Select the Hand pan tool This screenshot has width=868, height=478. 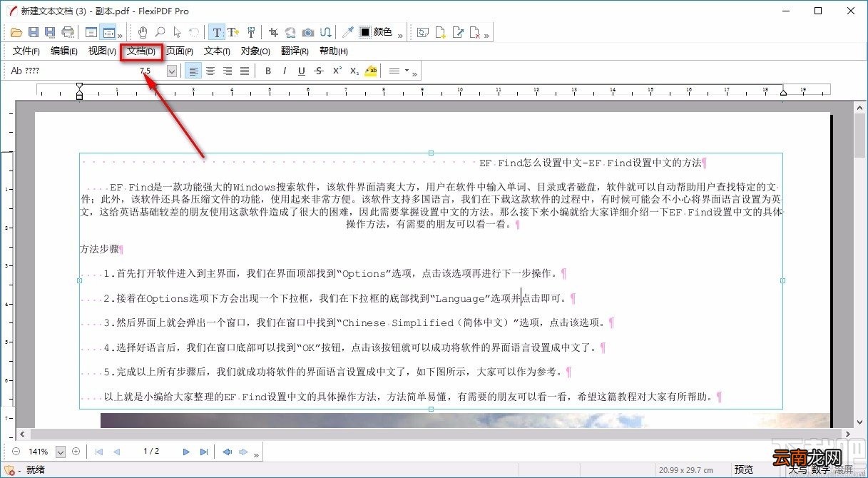tap(143, 32)
